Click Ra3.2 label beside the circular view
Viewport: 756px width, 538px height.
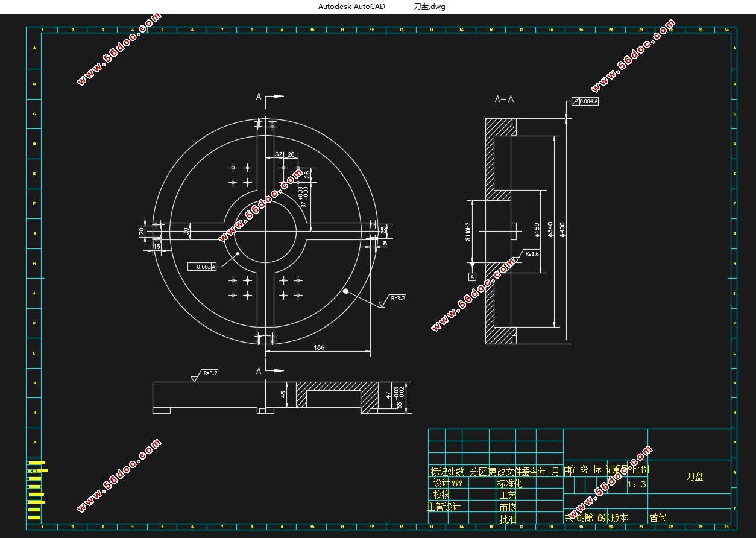[x=398, y=298]
